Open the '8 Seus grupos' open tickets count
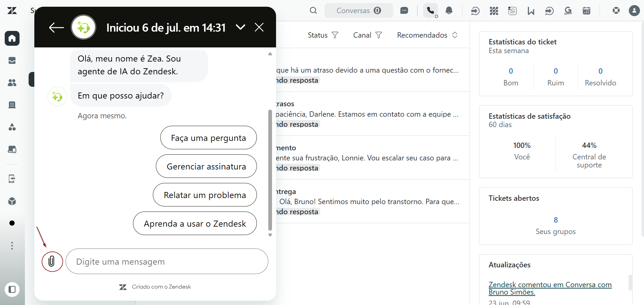644x305 pixels. tap(556, 225)
